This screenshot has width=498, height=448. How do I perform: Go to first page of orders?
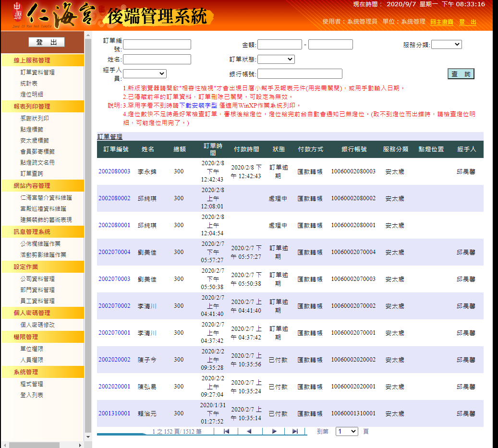coord(226,431)
